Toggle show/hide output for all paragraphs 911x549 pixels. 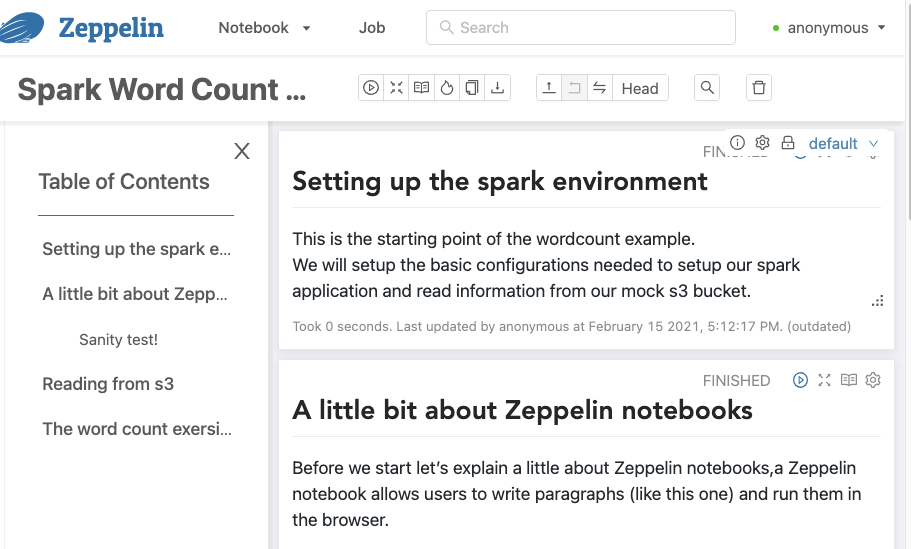(x=421, y=88)
